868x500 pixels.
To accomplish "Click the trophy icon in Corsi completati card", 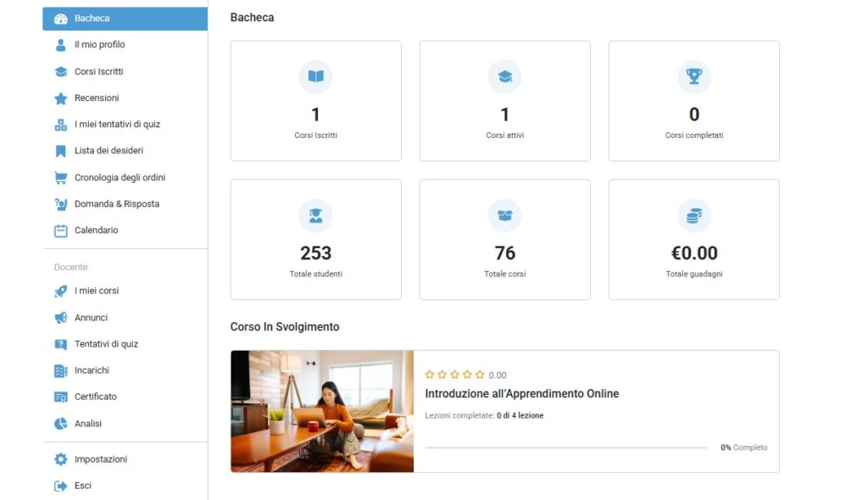I will [693, 77].
